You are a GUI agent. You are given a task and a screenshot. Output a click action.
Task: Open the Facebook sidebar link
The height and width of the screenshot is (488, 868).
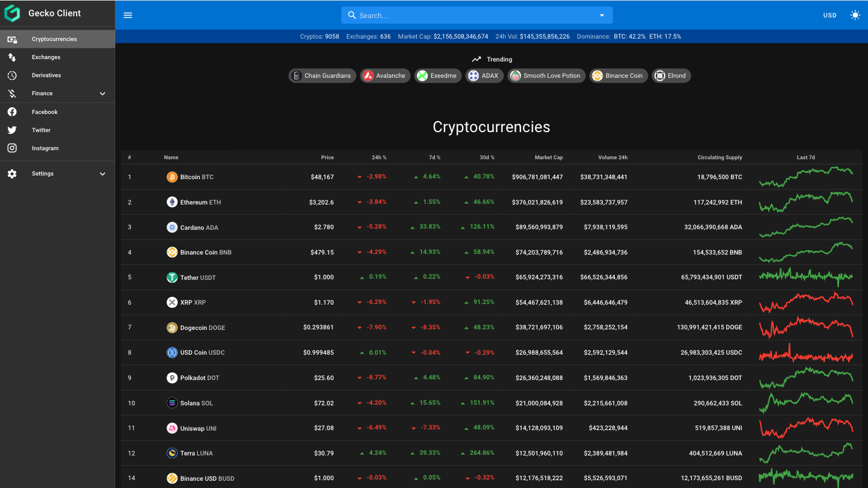[57, 112]
